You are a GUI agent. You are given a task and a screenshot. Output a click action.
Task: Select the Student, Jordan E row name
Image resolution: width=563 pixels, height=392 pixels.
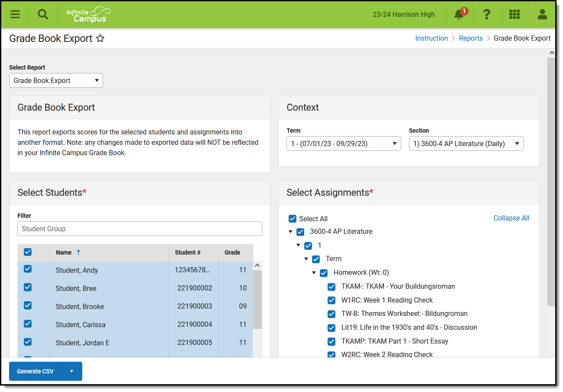pyautogui.click(x=83, y=343)
